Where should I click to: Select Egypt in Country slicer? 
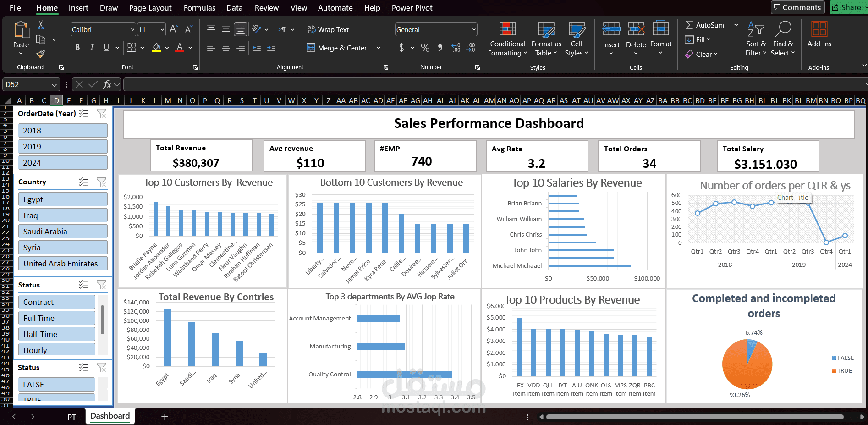point(63,199)
